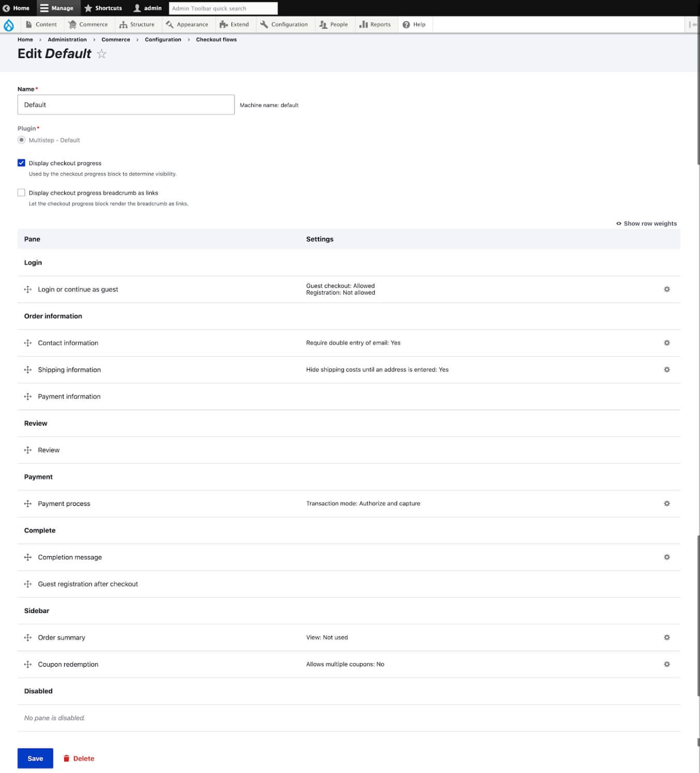Image resolution: width=700 pixels, height=773 pixels.
Task: Open the Commerce admin menu
Action: coord(88,24)
